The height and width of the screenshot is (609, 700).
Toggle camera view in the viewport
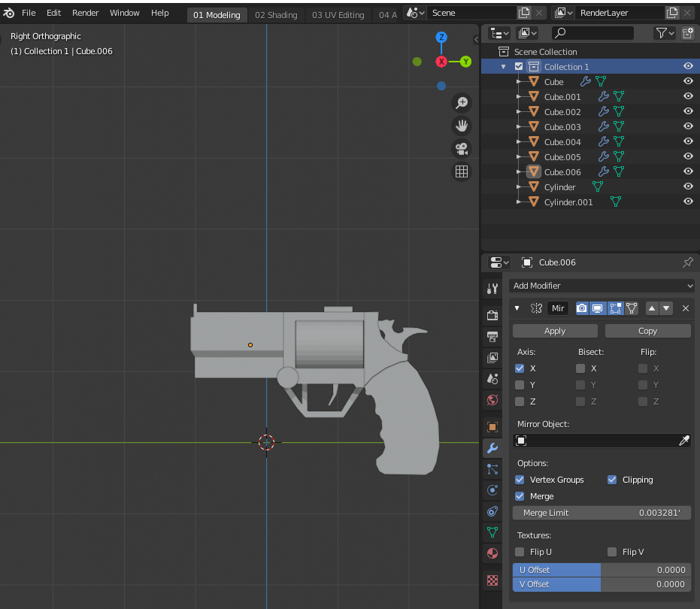[462, 149]
